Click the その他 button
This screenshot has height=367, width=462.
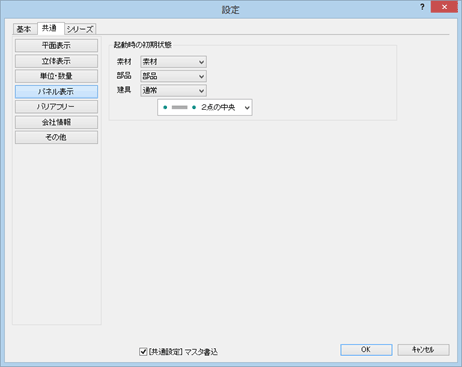[x=56, y=137]
